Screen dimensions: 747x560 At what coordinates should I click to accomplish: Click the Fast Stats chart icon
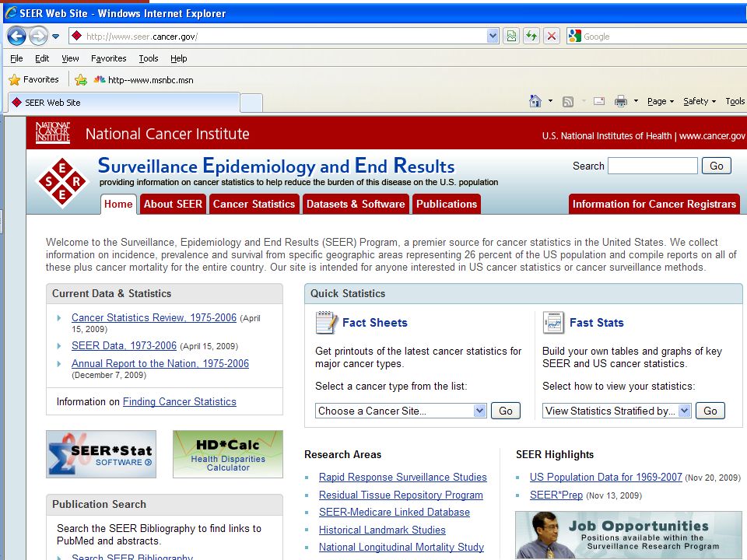point(553,323)
